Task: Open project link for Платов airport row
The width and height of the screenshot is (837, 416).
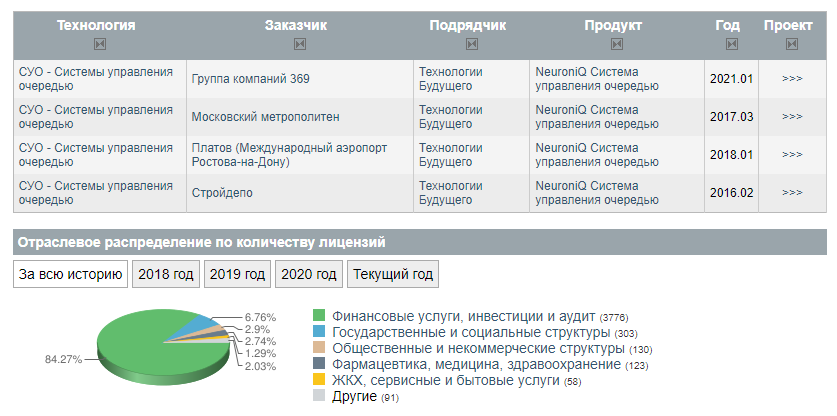Action: click(x=792, y=155)
